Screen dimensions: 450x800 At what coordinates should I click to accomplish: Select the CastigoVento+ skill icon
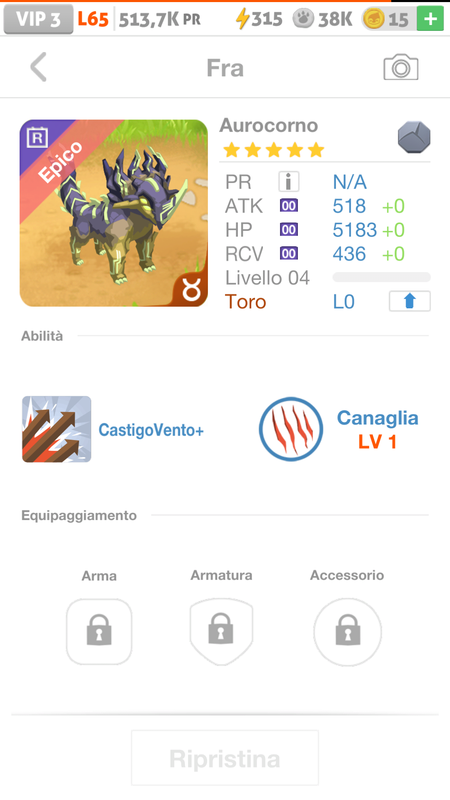(x=57, y=430)
